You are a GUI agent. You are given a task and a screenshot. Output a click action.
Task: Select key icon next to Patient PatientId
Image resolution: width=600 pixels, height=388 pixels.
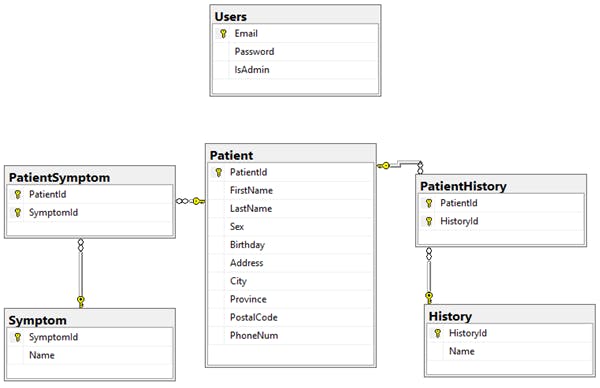[x=218, y=173]
